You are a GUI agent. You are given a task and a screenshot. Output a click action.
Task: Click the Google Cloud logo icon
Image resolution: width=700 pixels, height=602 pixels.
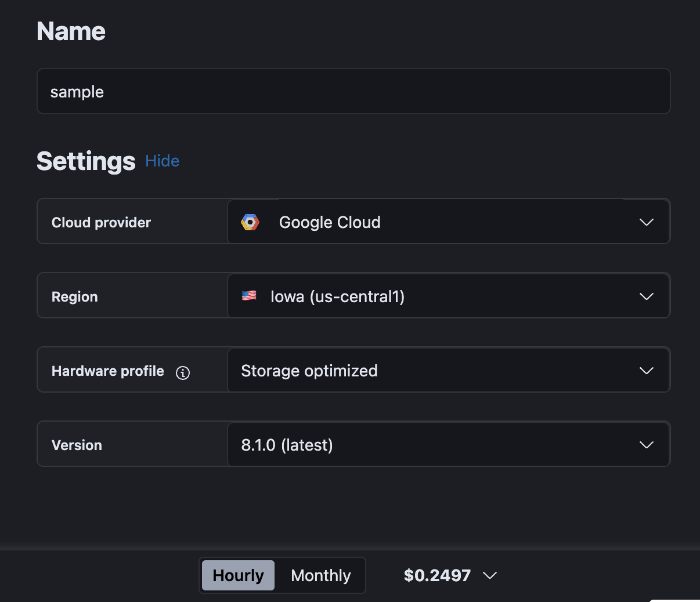click(250, 222)
